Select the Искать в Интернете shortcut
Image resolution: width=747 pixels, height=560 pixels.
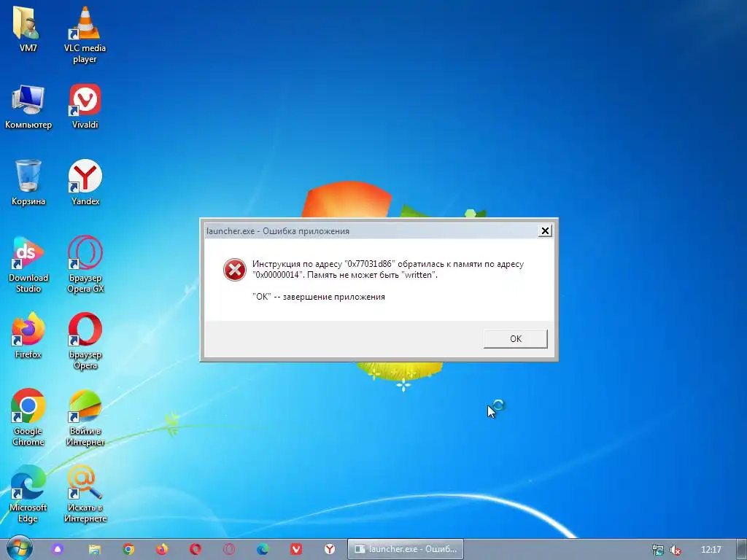85,494
